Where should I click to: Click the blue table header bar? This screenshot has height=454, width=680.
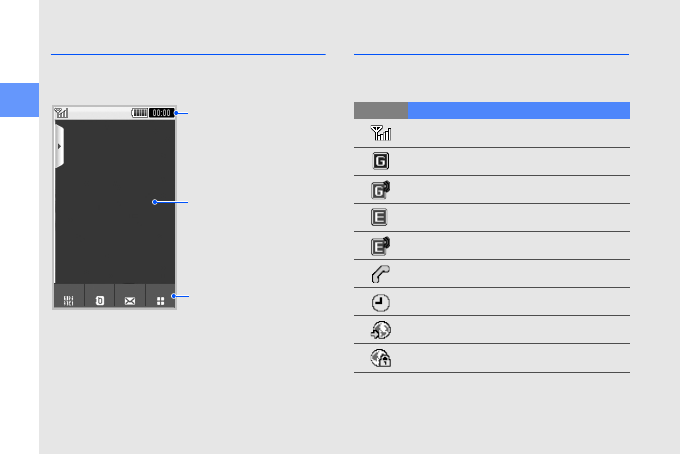(x=518, y=110)
